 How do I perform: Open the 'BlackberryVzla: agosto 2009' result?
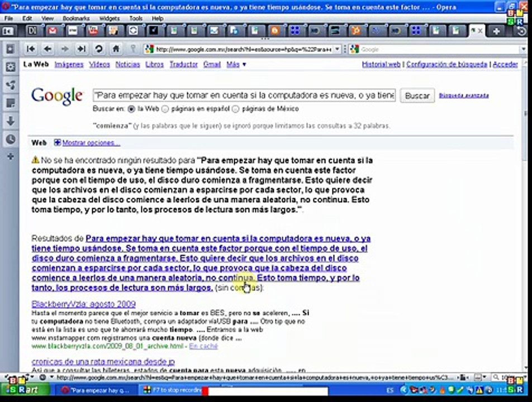tap(83, 304)
